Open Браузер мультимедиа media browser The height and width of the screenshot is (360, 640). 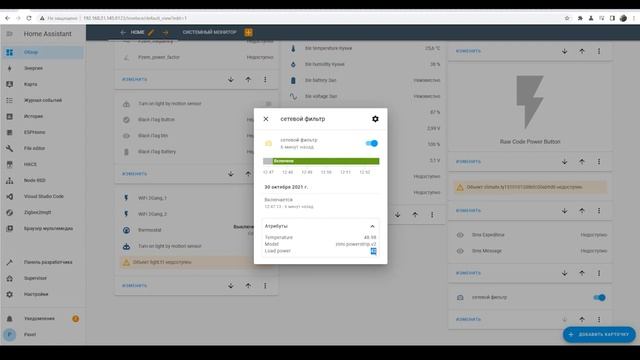pos(43,228)
